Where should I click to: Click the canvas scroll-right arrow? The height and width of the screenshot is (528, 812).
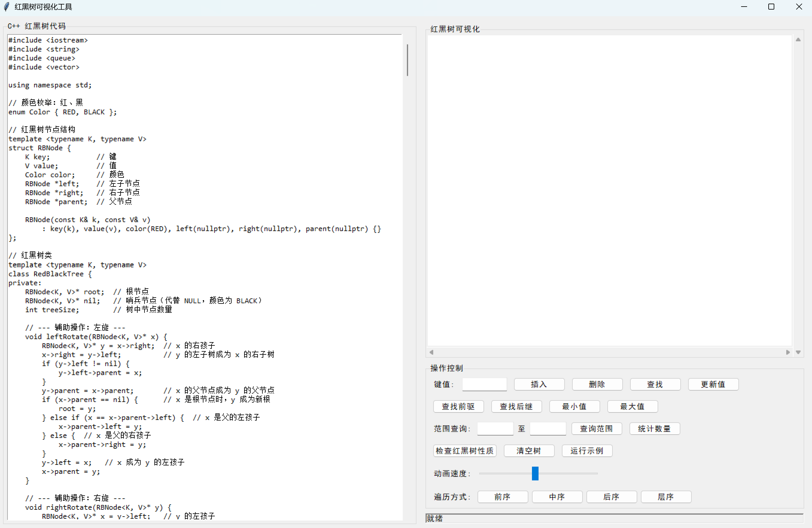pyautogui.click(x=788, y=352)
